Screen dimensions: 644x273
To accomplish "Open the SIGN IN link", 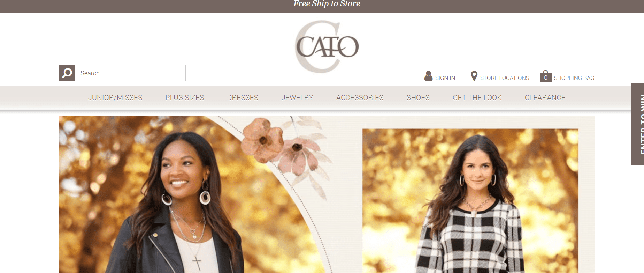I will (445, 78).
